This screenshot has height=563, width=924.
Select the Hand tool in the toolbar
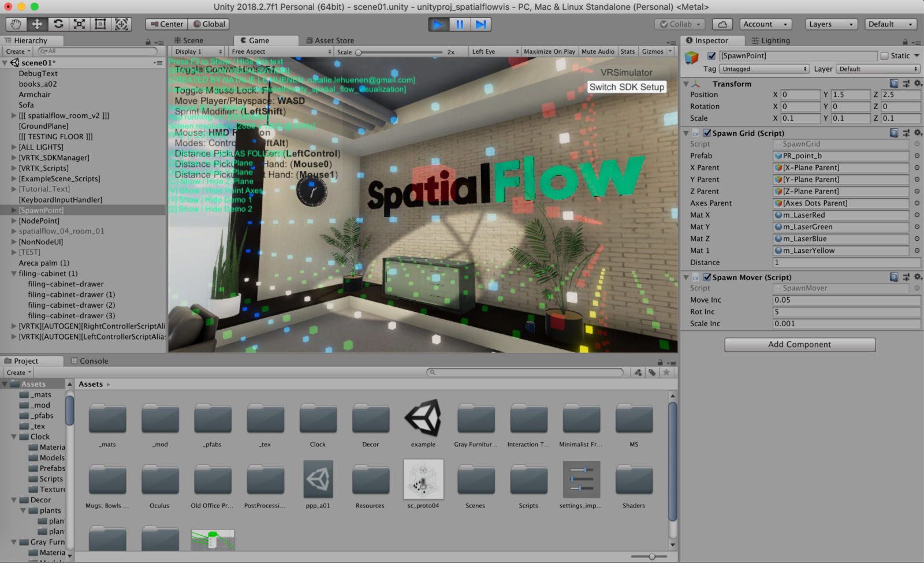(x=16, y=24)
